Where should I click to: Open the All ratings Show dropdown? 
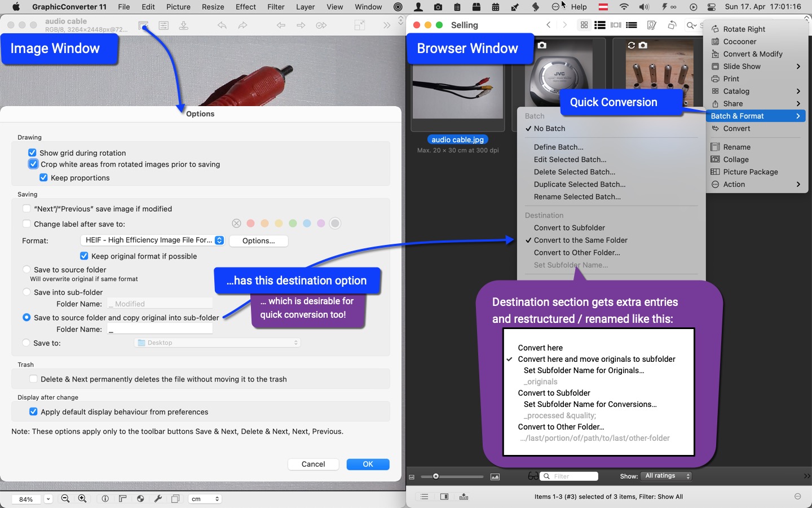coord(667,476)
